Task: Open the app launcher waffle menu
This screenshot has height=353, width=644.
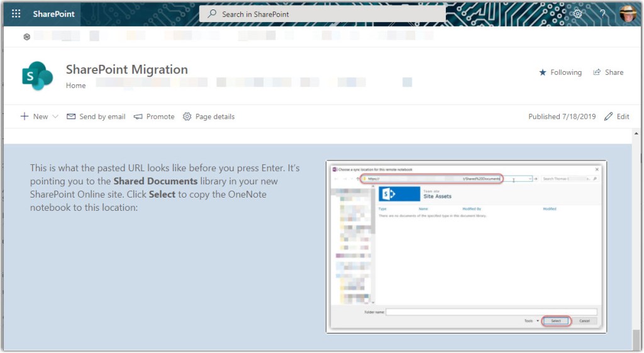Action: [x=16, y=14]
